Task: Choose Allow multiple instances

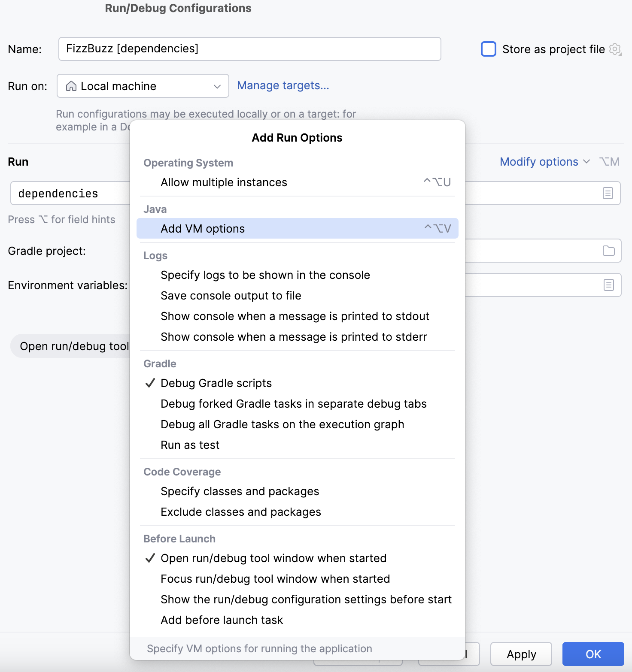Action: (x=224, y=182)
